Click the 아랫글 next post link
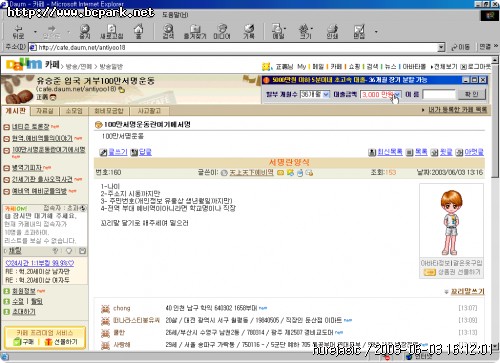 coord(474,152)
